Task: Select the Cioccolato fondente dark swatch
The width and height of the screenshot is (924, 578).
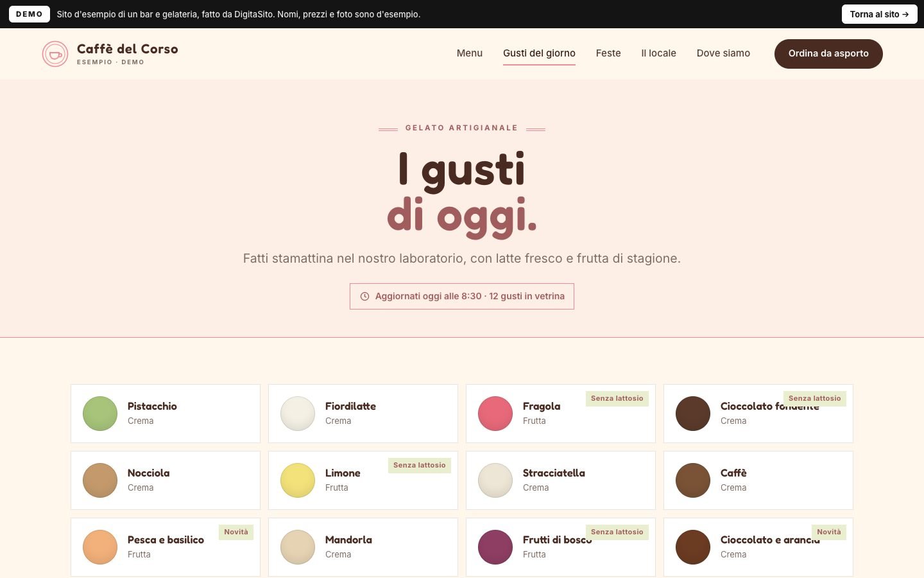Action: tap(693, 414)
